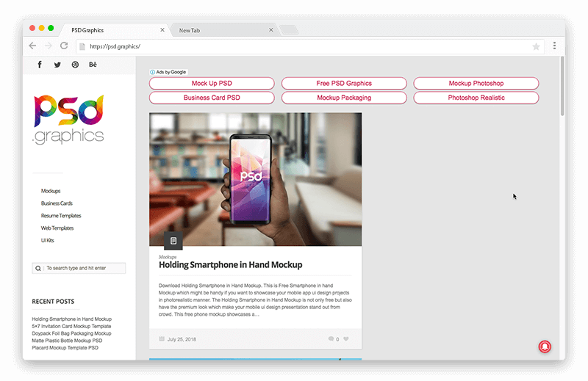The width and height of the screenshot is (588, 381).
Task: Go back with the browser back arrow
Action: click(x=32, y=46)
